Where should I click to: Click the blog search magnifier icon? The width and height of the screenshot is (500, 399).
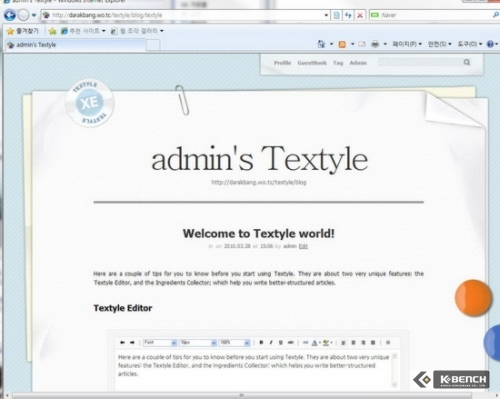(x=467, y=62)
